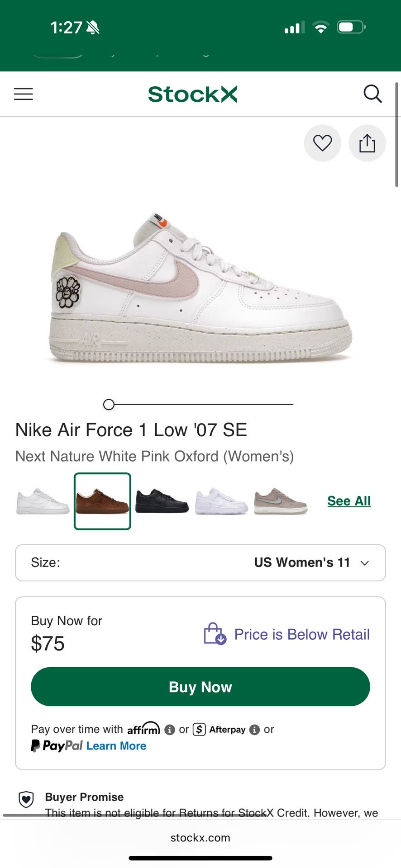Click the Price is Below Retail bag icon

[x=215, y=634]
